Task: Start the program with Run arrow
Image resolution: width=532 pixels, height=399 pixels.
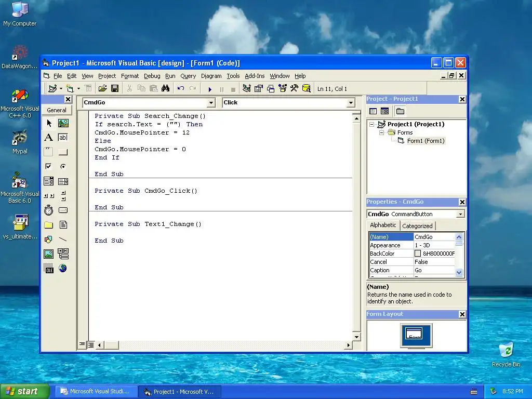Action: click(x=210, y=89)
